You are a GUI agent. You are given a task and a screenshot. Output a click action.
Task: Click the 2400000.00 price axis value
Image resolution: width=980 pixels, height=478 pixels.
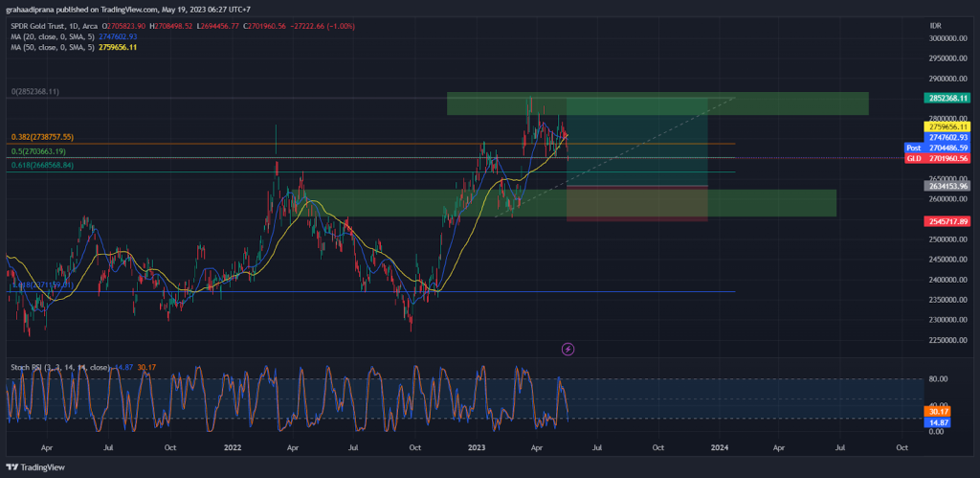948,280
